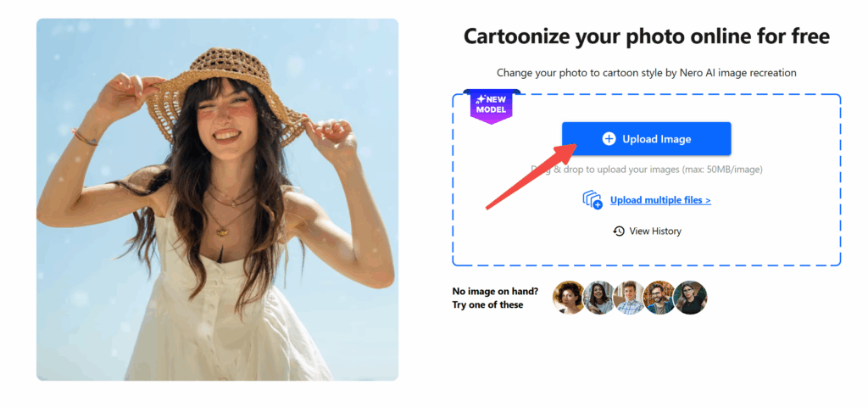
Task: Click the "Try one of these" text
Action: pyautogui.click(x=487, y=304)
